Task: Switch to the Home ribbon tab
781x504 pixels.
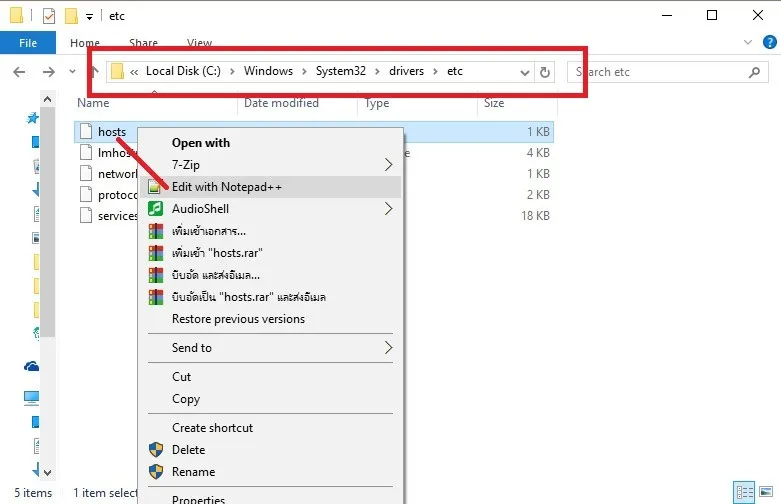Action: [x=85, y=43]
